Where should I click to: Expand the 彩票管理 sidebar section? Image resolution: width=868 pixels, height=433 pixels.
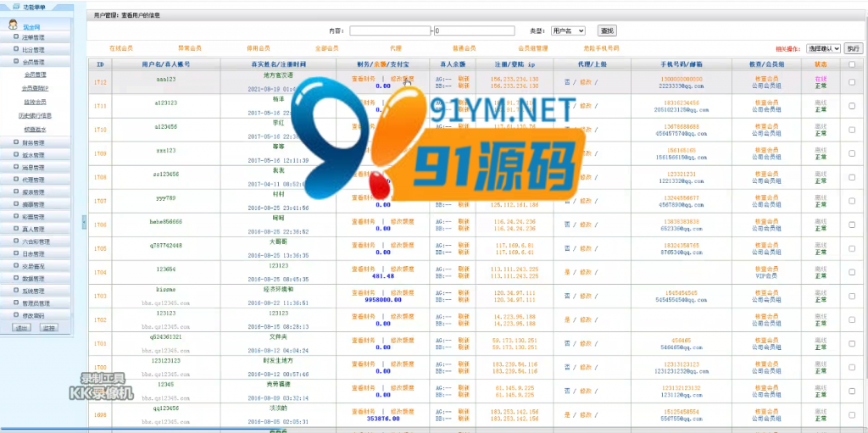click(36, 217)
